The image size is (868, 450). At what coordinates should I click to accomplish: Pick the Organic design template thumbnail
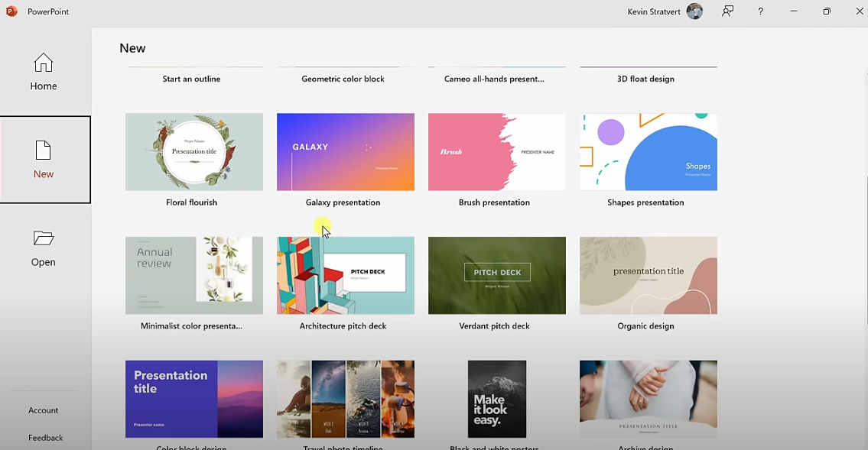pyautogui.click(x=649, y=275)
